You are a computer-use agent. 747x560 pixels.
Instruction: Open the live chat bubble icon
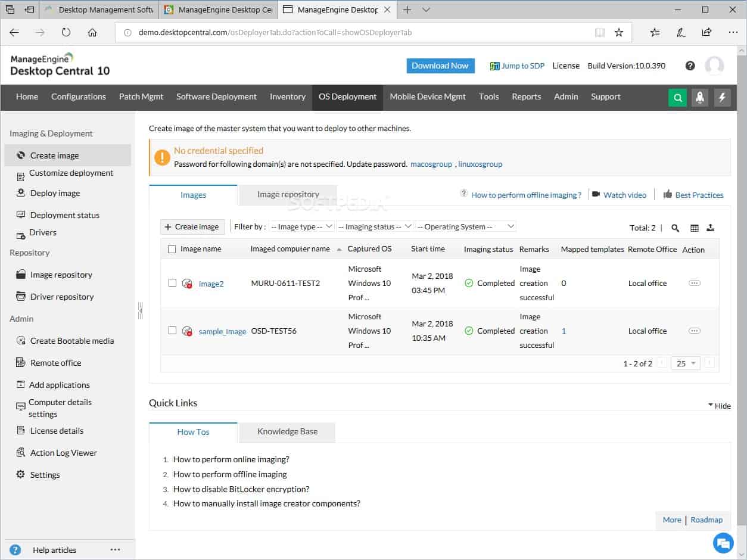tap(723, 543)
